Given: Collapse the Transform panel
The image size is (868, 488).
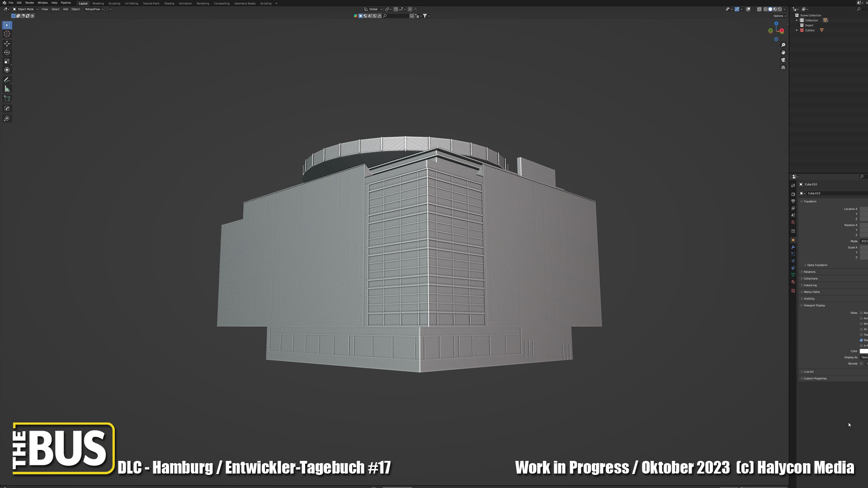Looking at the screenshot, I should click(810, 202).
